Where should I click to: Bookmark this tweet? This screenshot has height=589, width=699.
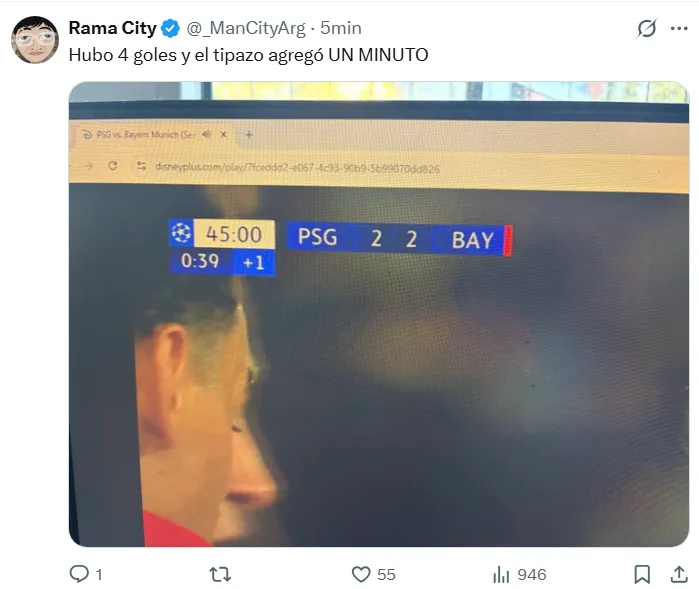click(642, 574)
